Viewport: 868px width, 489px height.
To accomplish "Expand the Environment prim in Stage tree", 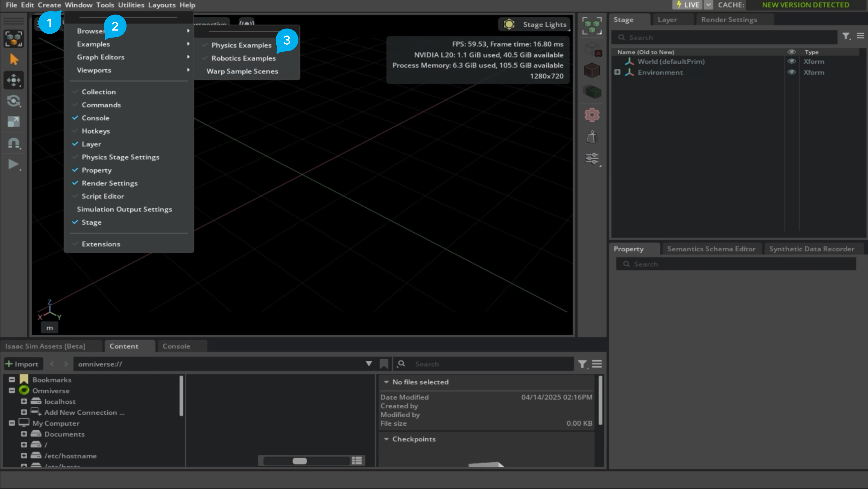I will pos(617,72).
